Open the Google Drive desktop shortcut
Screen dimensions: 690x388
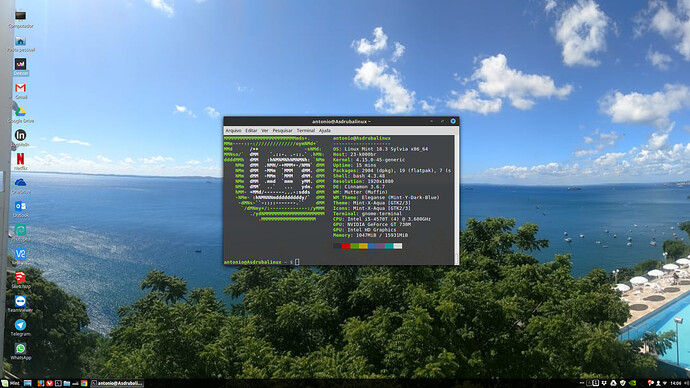[x=20, y=114]
